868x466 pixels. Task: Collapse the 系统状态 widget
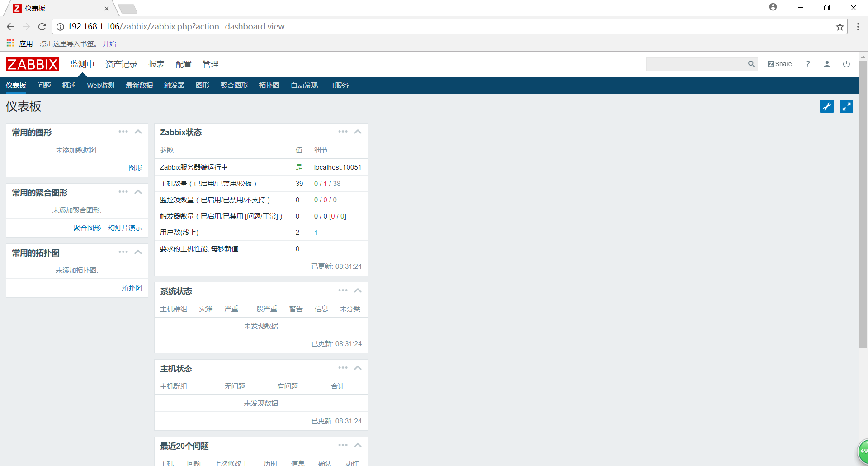click(x=358, y=290)
